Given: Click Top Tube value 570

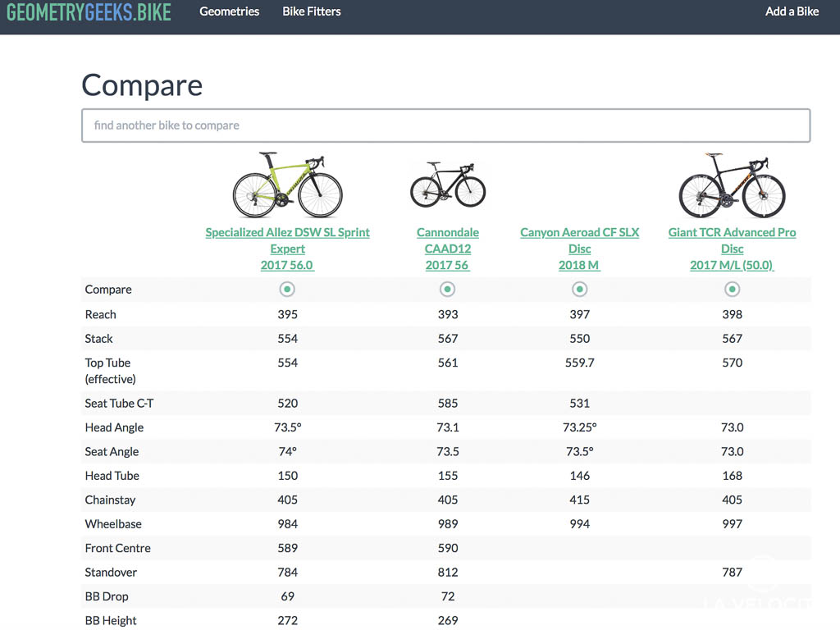Looking at the screenshot, I should (733, 363).
